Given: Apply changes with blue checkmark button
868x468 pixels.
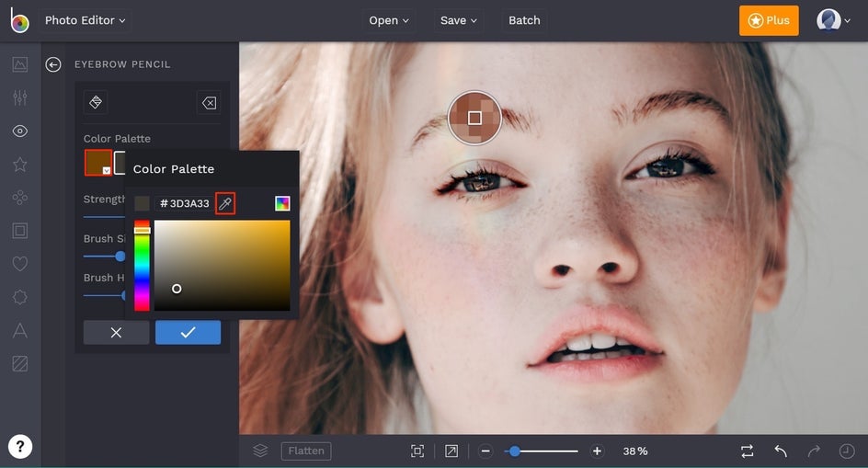Looking at the screenshot, I should [x=188, y=332].
